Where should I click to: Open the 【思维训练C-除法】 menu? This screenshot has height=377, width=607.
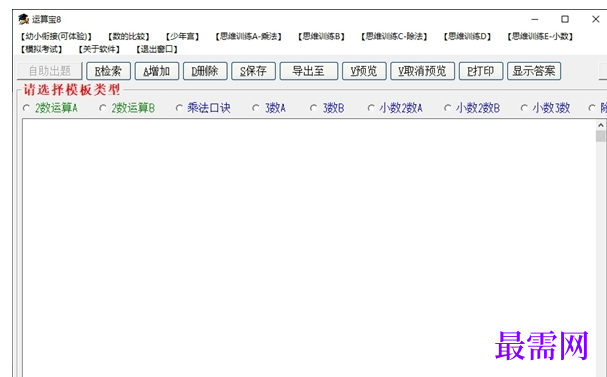click(x=394, y=36)
